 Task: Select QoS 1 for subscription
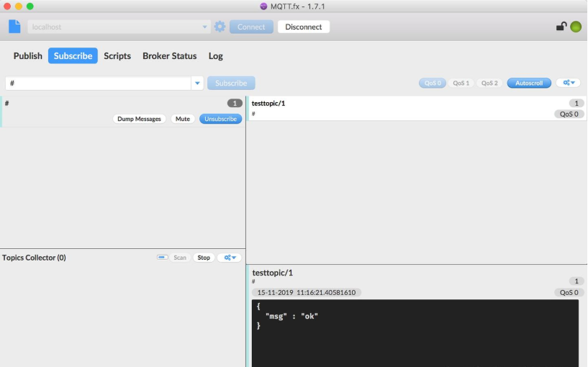[x=461, y=83]
